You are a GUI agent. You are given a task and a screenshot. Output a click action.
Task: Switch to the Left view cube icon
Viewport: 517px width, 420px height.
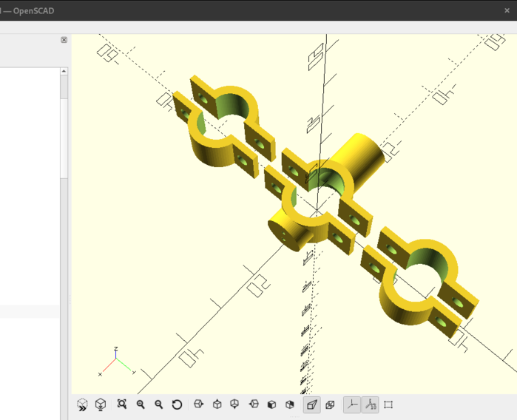tap(254, 404)
